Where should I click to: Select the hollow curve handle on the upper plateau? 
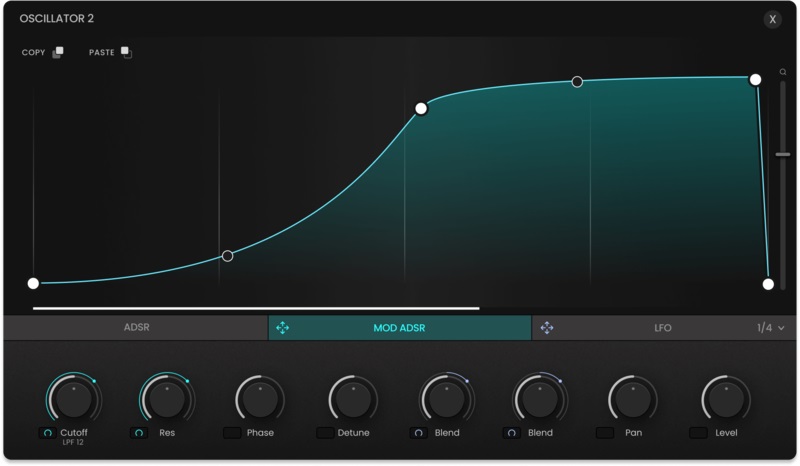tap(577, 82)
